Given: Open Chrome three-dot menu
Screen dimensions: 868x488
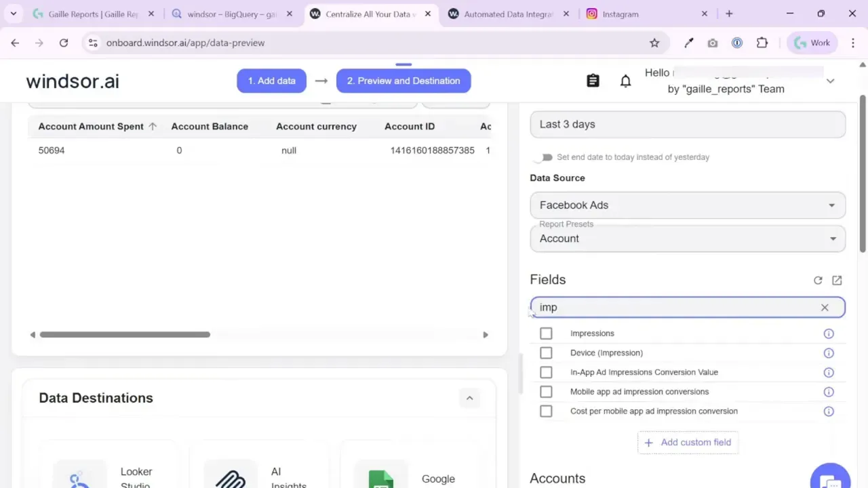Looking at the screenshot, I should (x=852, y=43).
